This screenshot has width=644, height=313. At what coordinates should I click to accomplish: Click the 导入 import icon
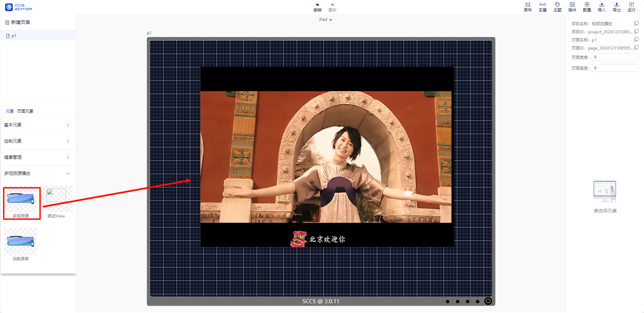tap(602, 7)
